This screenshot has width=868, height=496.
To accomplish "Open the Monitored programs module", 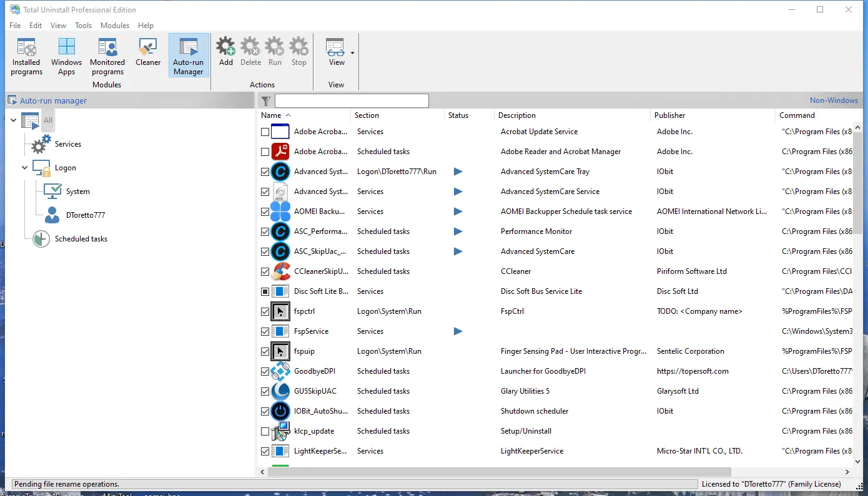I will pyautogui.click(x=107, y=56).
